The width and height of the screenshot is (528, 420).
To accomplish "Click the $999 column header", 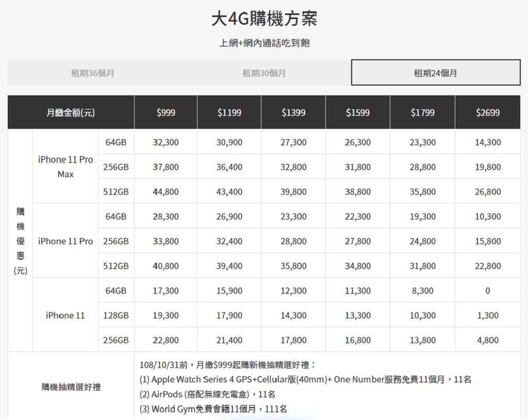I will pyautogui.click(x=166, y=112).
